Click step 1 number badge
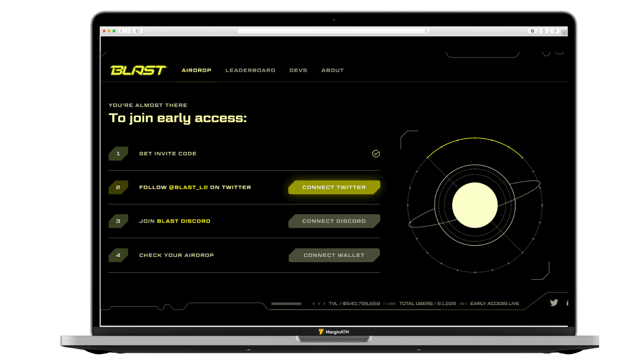The image size is (644, 362). pos(118,154)
